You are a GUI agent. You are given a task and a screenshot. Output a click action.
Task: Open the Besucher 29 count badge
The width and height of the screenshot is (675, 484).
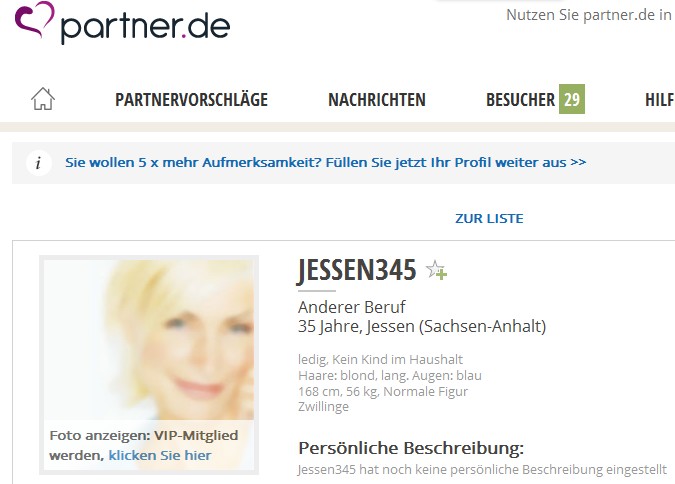click(572, 99)
